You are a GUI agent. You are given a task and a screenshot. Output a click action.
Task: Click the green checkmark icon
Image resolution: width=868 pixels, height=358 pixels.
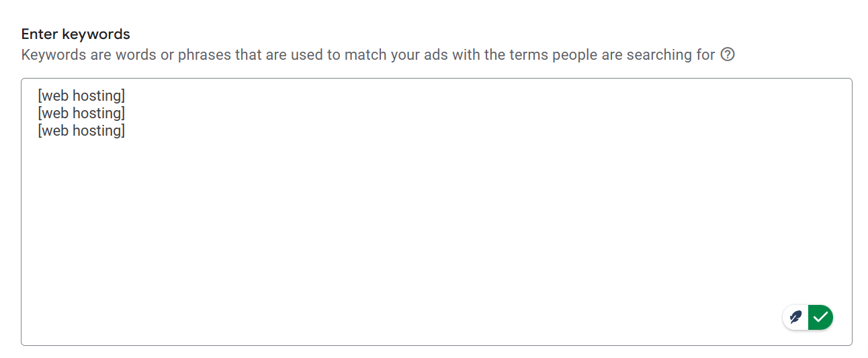point(820,317)
